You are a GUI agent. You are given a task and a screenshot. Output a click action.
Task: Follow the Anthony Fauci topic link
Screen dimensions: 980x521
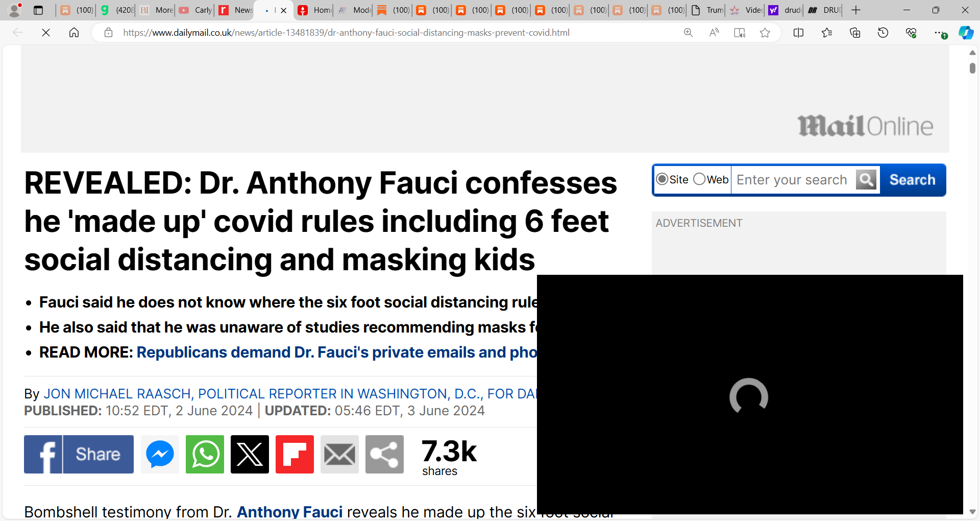pos(289,511)
